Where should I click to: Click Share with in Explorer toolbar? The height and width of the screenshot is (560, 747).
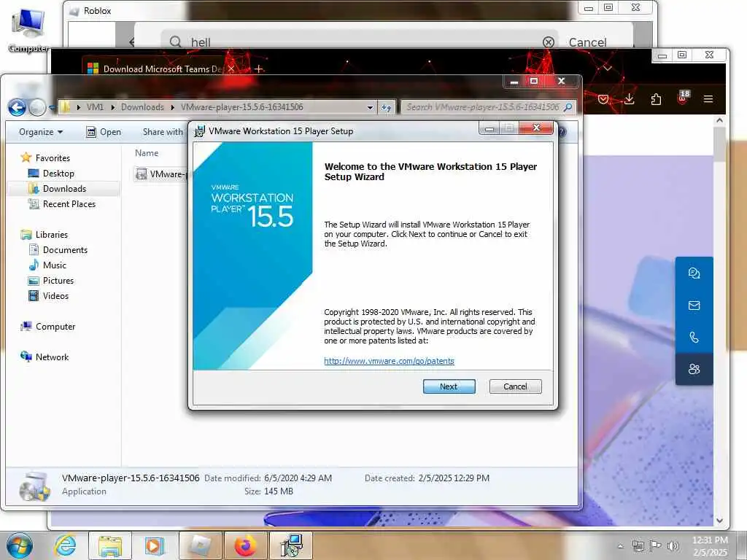163,132
